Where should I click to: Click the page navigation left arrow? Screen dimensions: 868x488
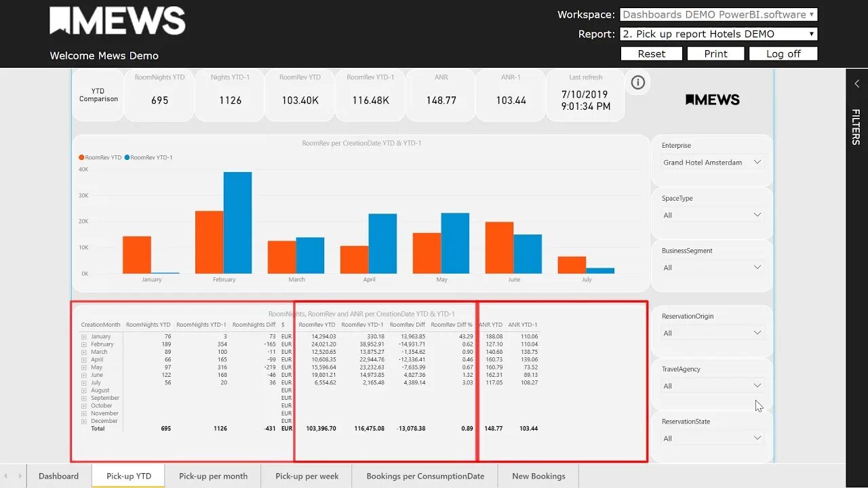pyautogui.click(x=6, y=476)
